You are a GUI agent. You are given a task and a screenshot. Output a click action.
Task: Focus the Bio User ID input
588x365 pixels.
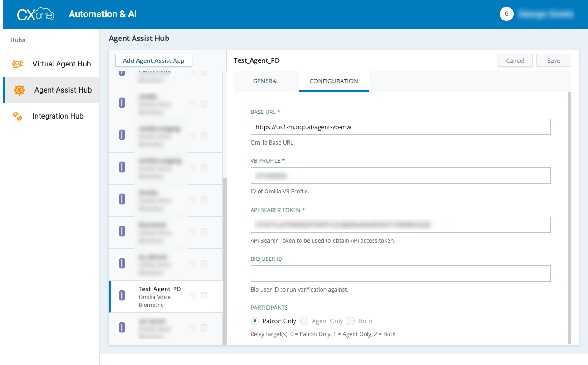pyautogui.click(x=400, y=274)
